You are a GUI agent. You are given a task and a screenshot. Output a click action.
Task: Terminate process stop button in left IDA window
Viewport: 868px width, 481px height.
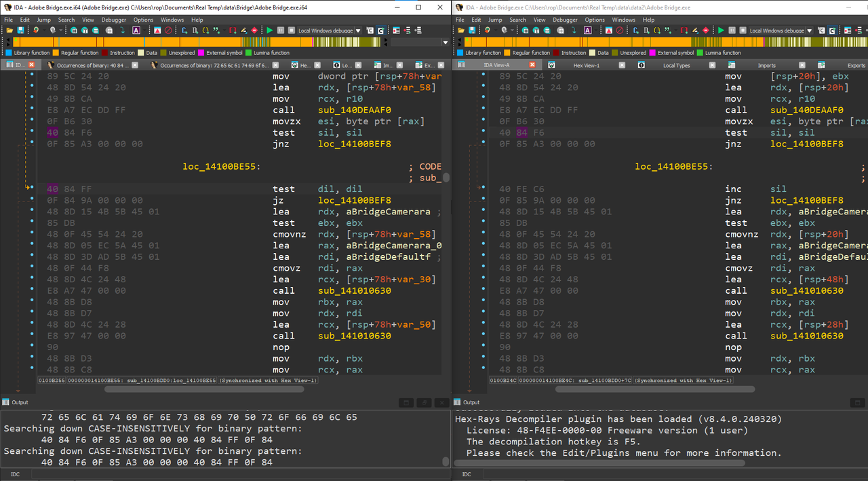[292, 31]
